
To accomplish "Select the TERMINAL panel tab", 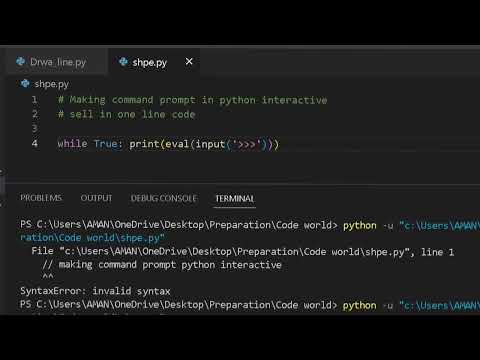I will [235, 199].
